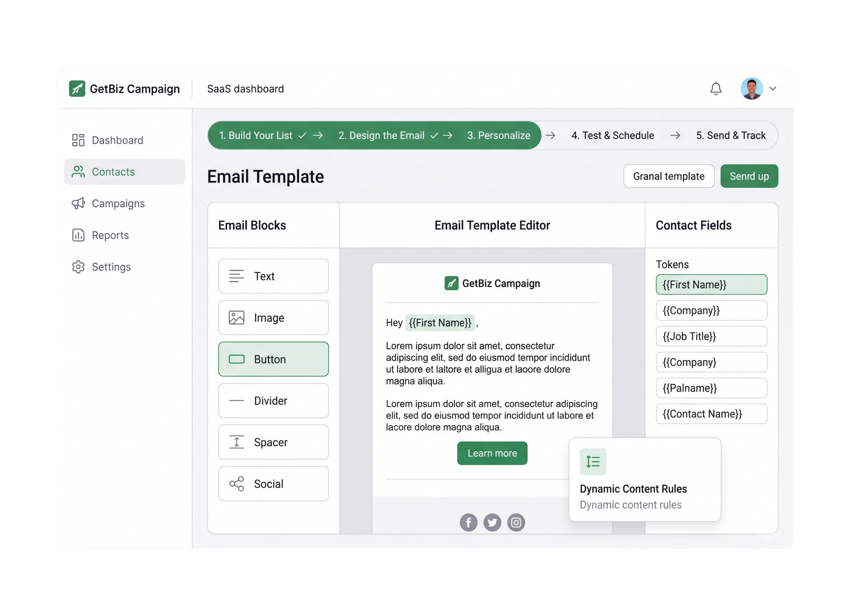Click the GetBiz Campaign rocket logo
Screen dimensions: 851x616
click(77, 89)
